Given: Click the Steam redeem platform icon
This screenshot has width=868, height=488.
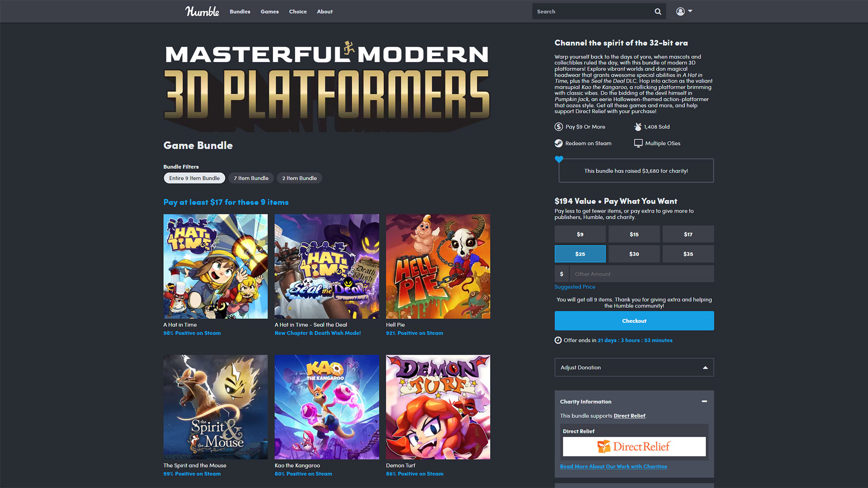Looking at the screenshot, I should tap(558, 143).
